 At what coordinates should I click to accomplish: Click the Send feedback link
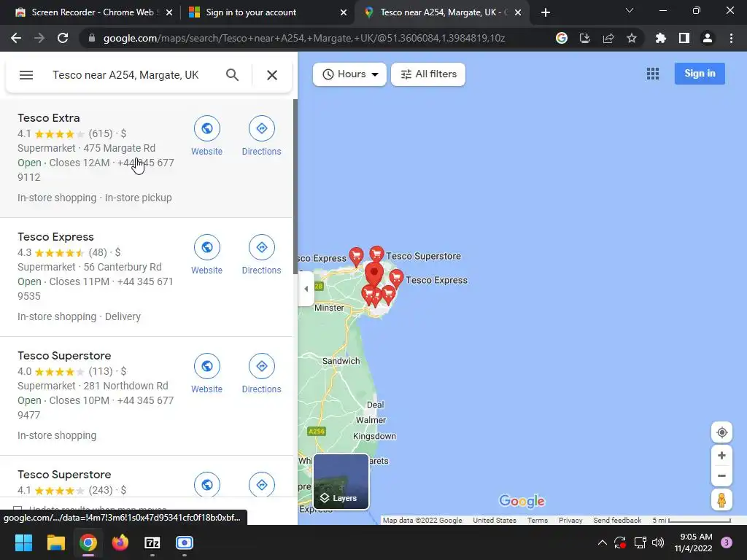(617, 520)
